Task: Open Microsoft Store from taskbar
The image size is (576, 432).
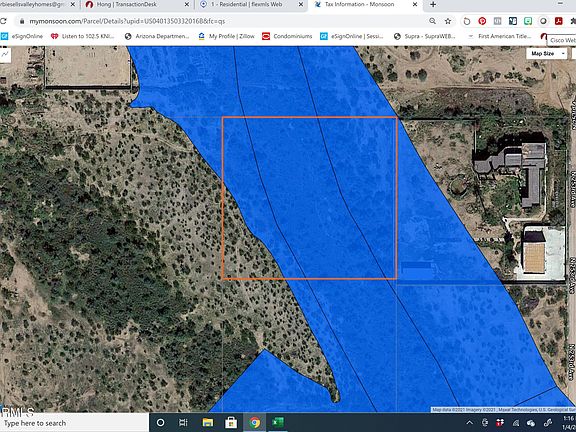Action: point(231,423)
